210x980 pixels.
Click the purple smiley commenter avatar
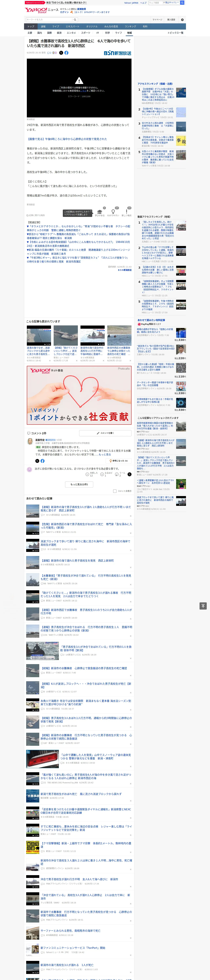tap(29, 469)
